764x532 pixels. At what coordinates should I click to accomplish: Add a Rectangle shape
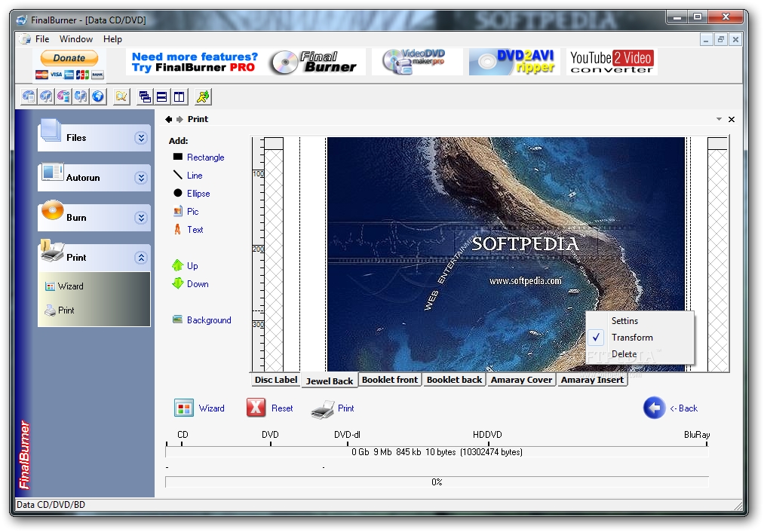199,157
